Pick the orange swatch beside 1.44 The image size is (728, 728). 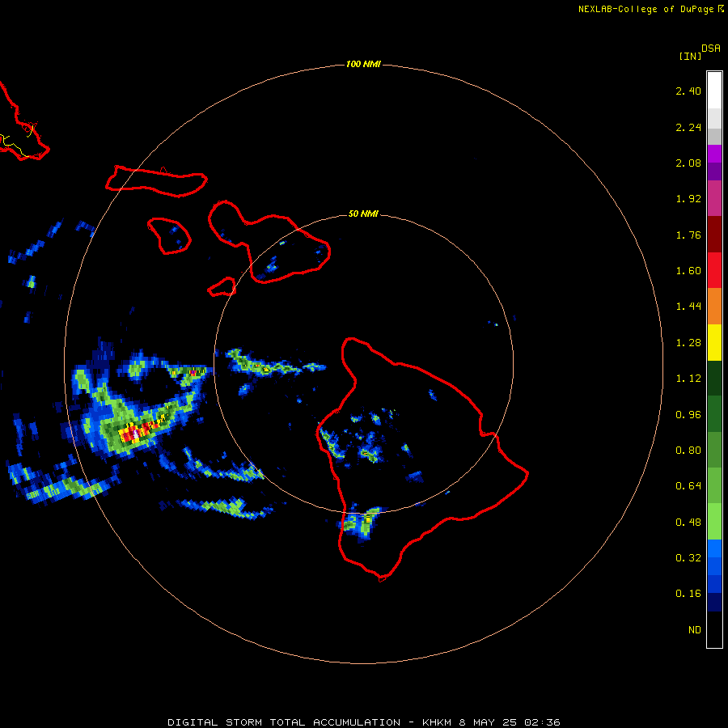tap(714, 307)
